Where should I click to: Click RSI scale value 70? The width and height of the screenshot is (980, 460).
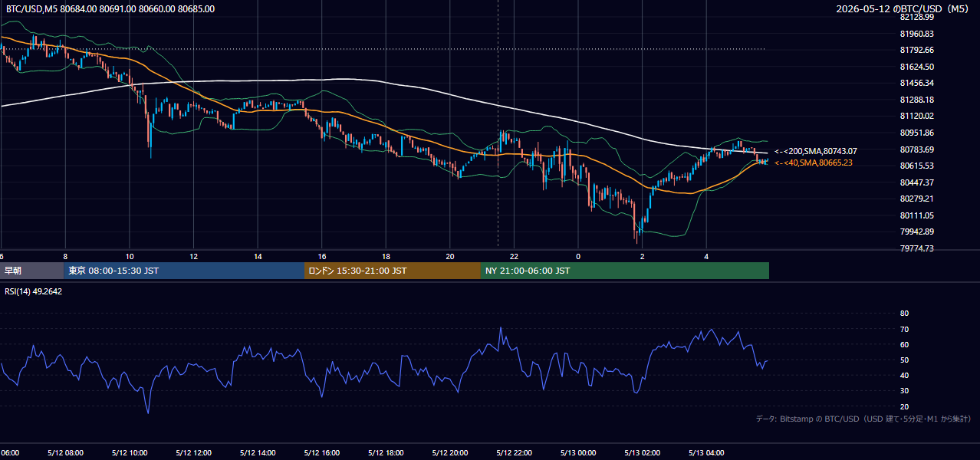point(904,329)
